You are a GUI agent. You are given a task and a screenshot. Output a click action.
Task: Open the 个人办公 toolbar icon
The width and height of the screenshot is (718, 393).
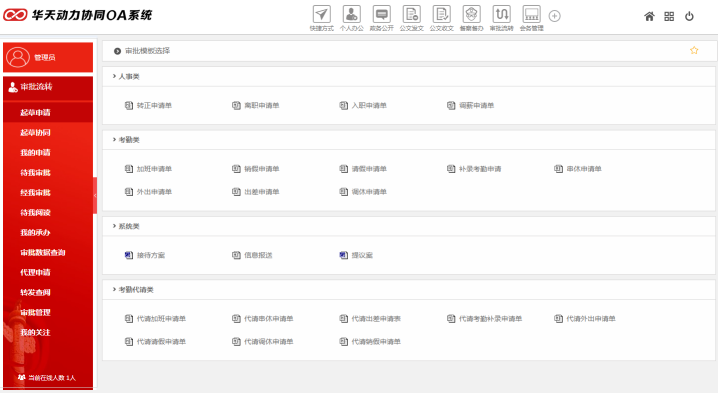coord(352,14)
